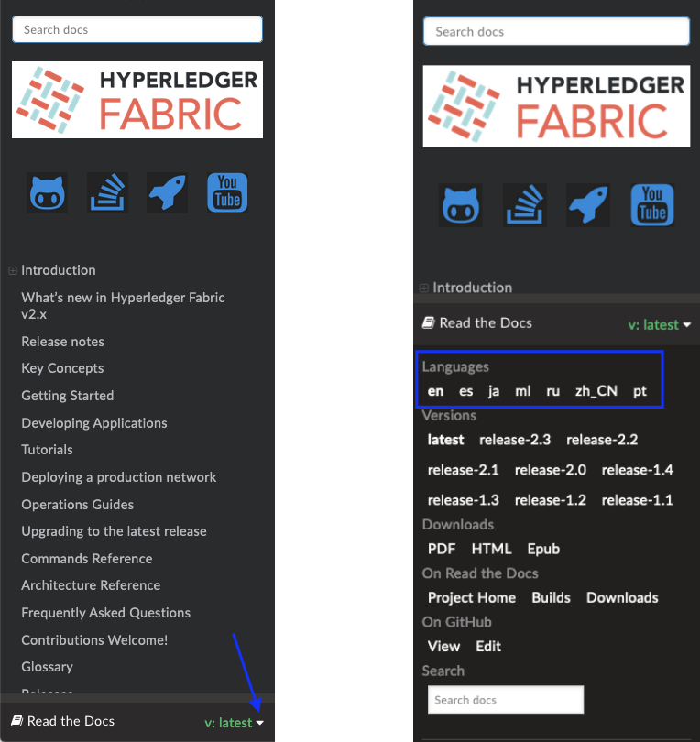Image resolution: width=700 pixels, height=742 pixels.
Task: Select es language
Action: click(465, 391)
